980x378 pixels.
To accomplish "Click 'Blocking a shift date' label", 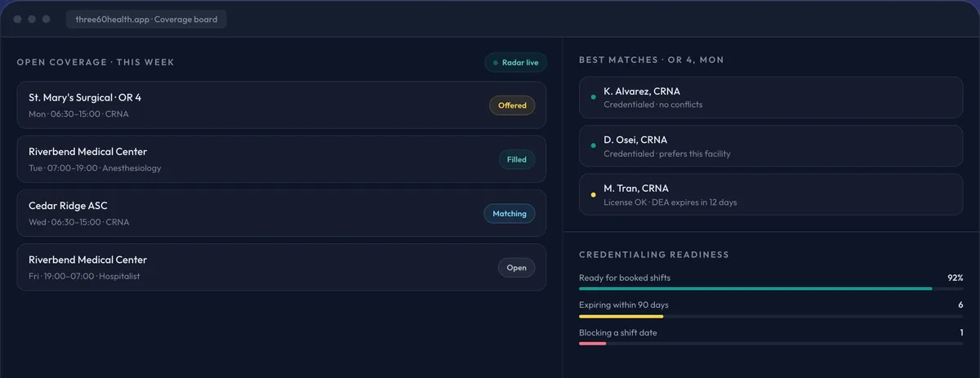I will (618, 332).
